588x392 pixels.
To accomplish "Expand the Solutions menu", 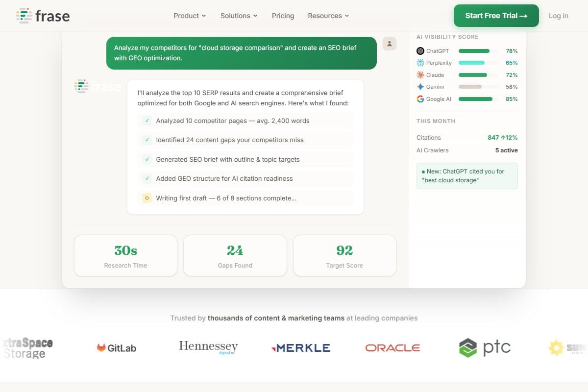I will point(239,16).
